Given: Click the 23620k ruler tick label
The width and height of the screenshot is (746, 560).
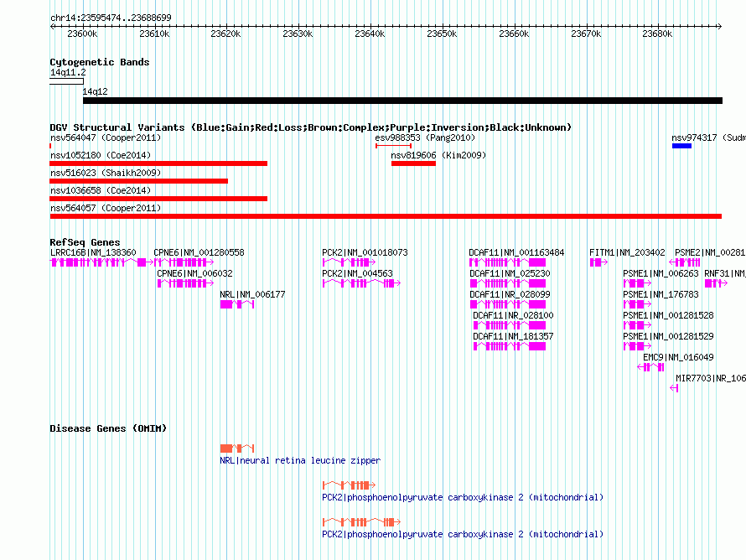Looking at the screenshot, I should tap(226, 34).
